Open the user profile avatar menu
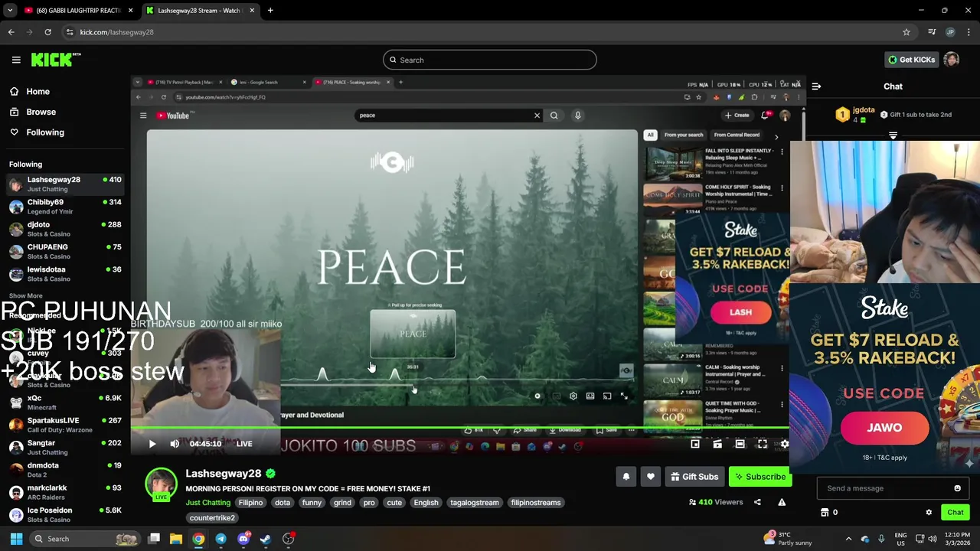980x551 pixels. tap(952, 60)
